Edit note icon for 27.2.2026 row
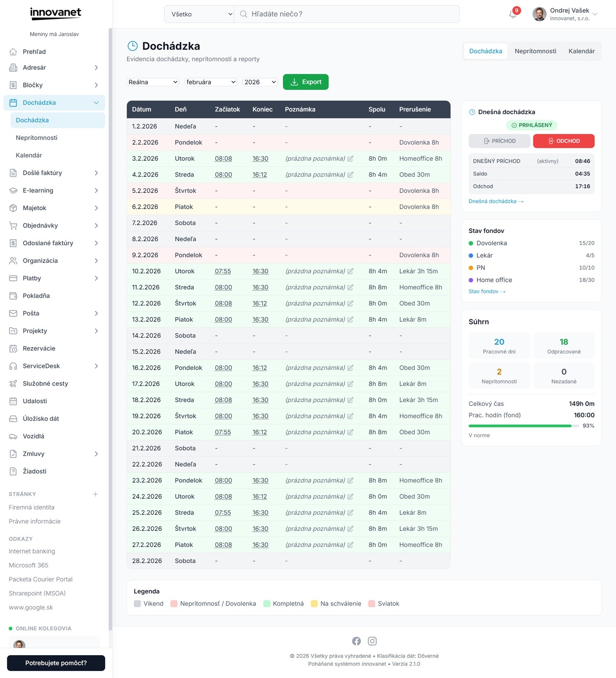Image resolution: width=616 pixels, height=678 pixels. (350, 545)
